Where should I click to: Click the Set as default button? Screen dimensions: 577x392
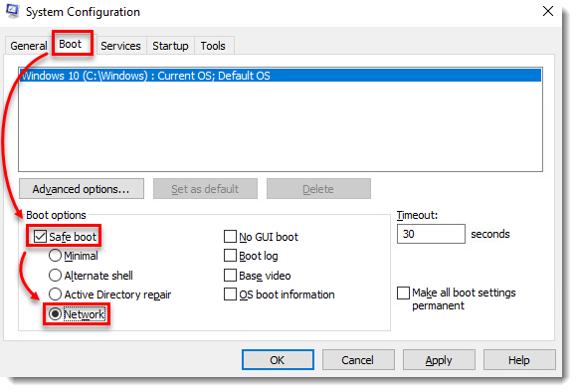point(205,189)
